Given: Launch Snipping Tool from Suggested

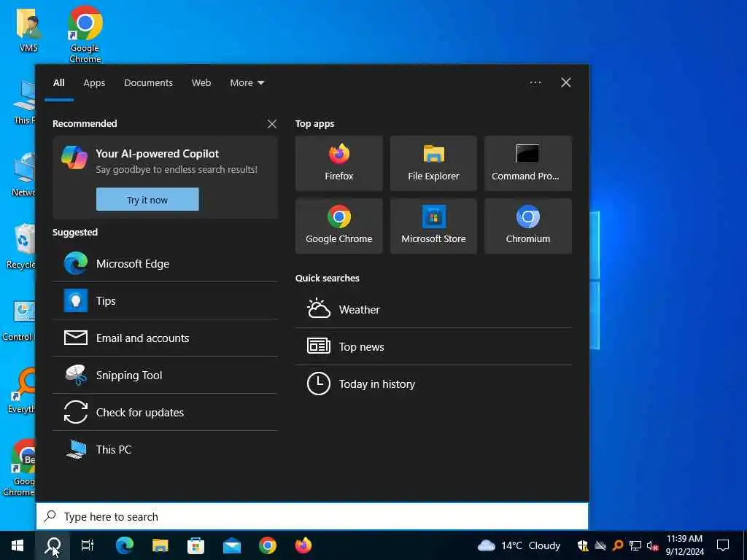Looking at the screenshot, I should click(x=166, y=376).
